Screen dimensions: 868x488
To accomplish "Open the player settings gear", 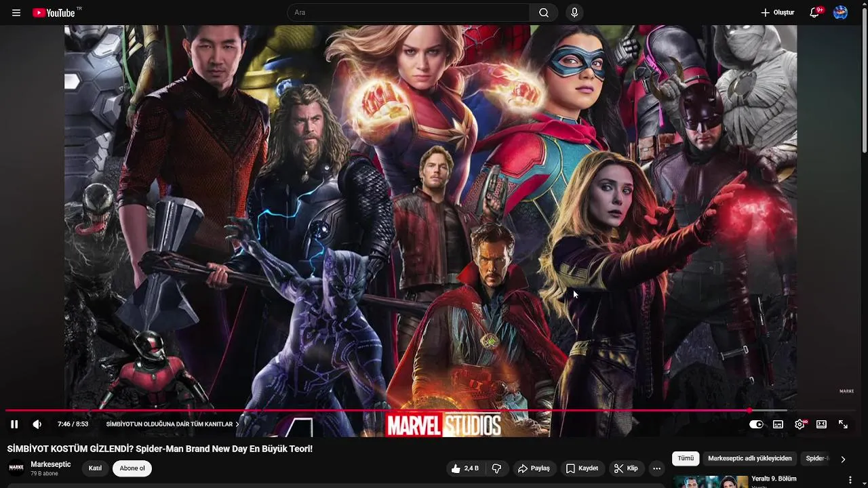I will pos(800,424).
